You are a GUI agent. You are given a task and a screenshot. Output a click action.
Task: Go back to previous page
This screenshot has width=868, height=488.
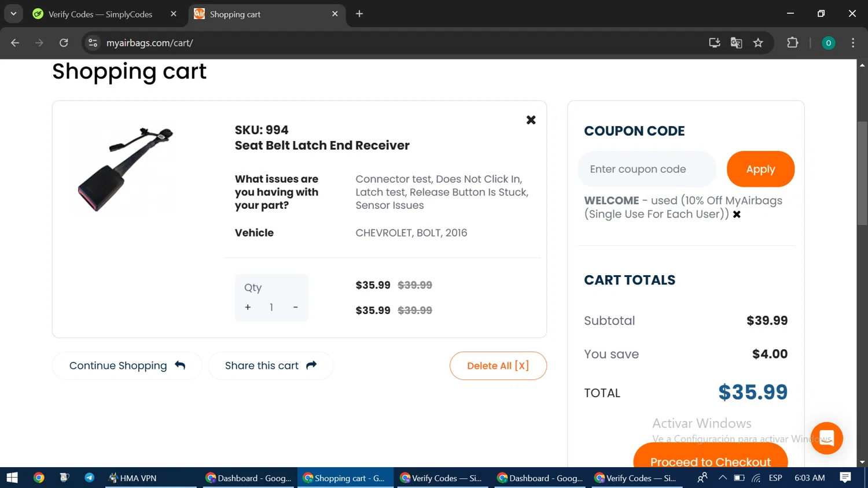point(15,43)
